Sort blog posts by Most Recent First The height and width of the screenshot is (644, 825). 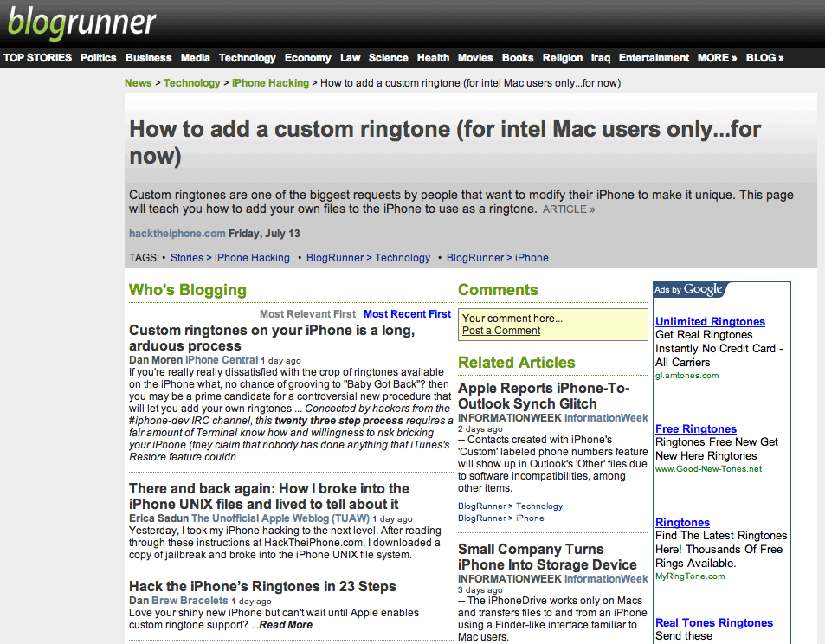407,314
